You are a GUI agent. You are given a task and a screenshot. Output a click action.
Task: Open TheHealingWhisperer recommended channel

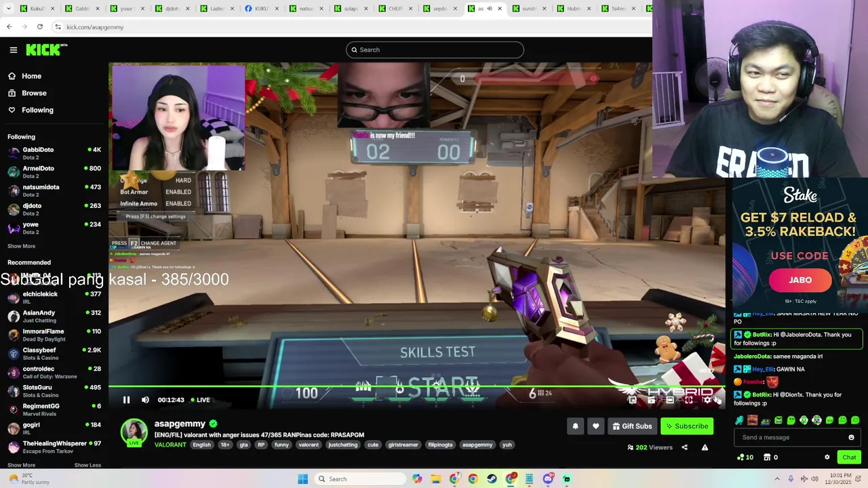[54, 447]
